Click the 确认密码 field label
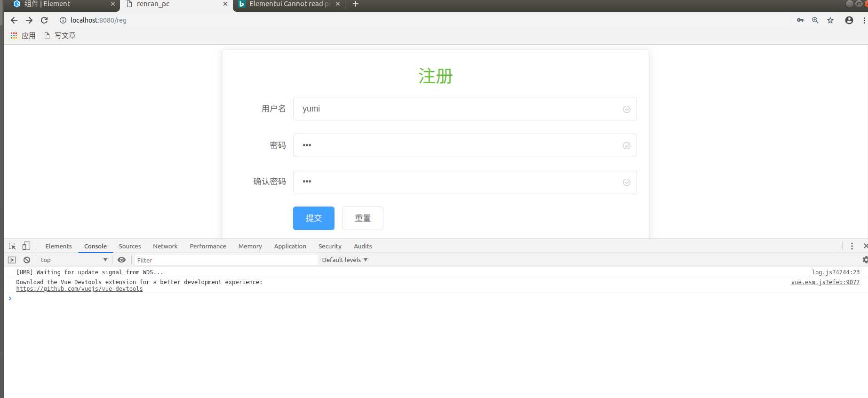868x398 pixels. point(270,182)
